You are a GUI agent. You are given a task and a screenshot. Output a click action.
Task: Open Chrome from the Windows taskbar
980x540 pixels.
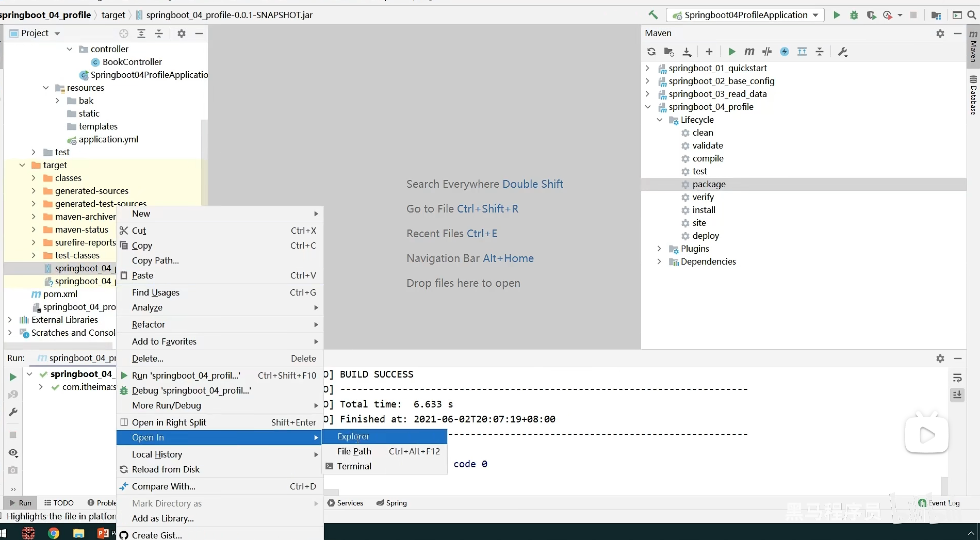[54, 533]
